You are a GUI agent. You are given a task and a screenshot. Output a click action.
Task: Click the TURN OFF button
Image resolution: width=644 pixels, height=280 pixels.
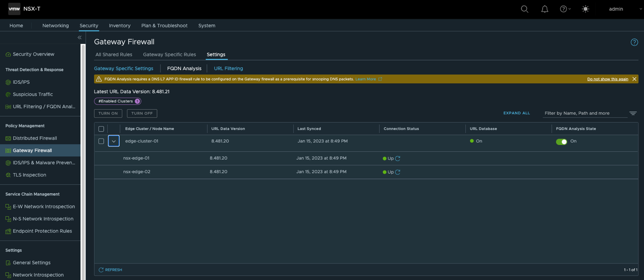[142, 113]
